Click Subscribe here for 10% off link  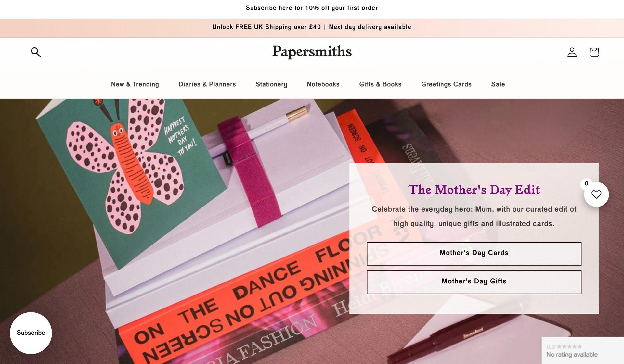pos(312,8)
